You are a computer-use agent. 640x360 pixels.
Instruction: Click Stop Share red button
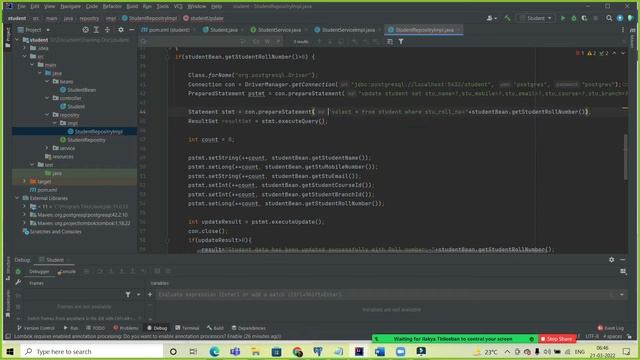click(557, 339)
